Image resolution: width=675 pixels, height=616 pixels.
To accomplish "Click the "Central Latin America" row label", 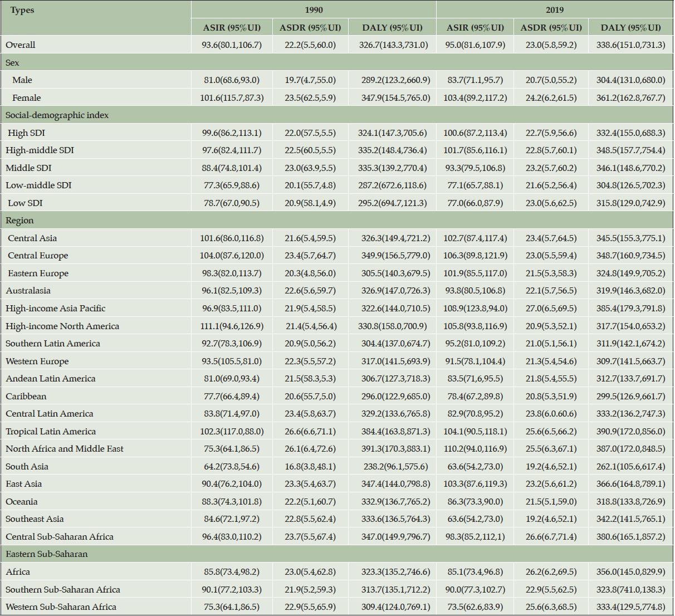I will [50, 414].
